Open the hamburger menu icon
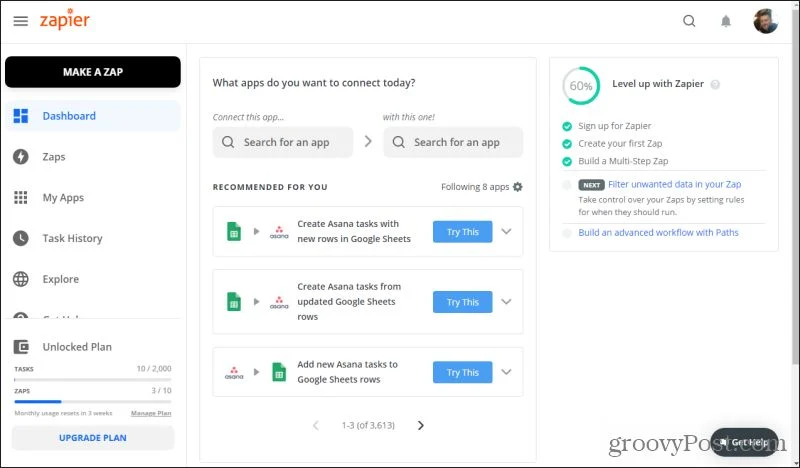800x468 pixels. click(20, 21)
